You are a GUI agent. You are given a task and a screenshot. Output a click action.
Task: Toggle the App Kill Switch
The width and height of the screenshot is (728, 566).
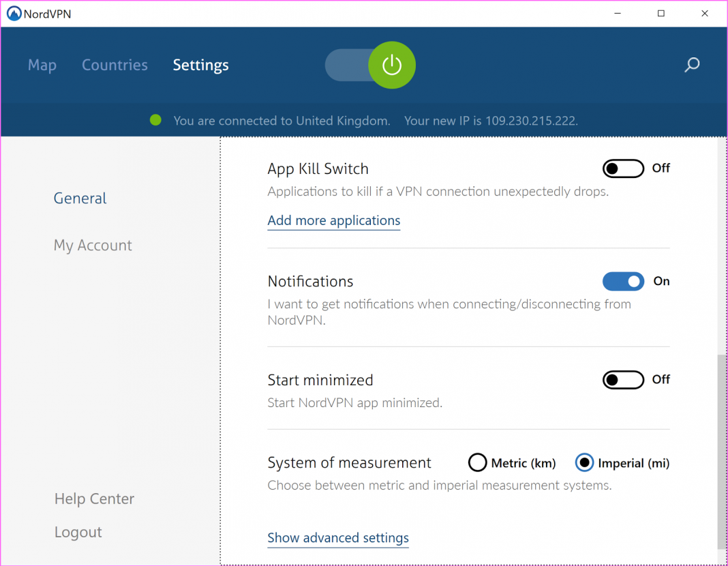tap(623, 168)
